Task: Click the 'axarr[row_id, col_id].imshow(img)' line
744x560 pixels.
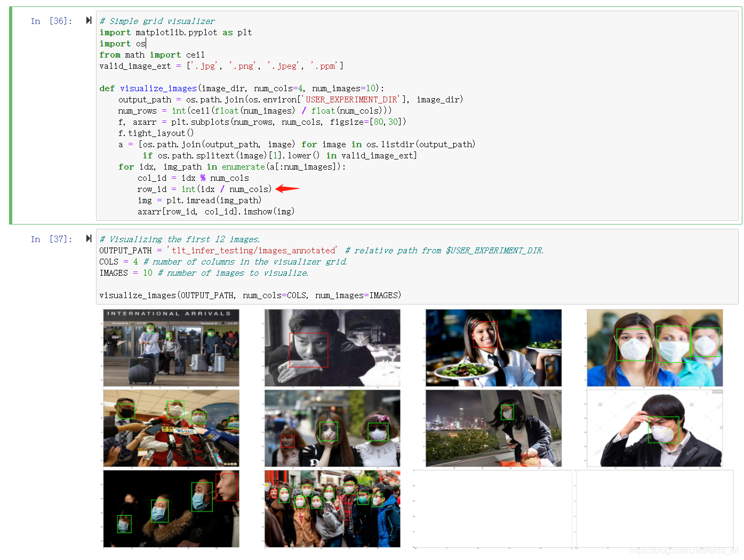Action: tap(216, 212)
